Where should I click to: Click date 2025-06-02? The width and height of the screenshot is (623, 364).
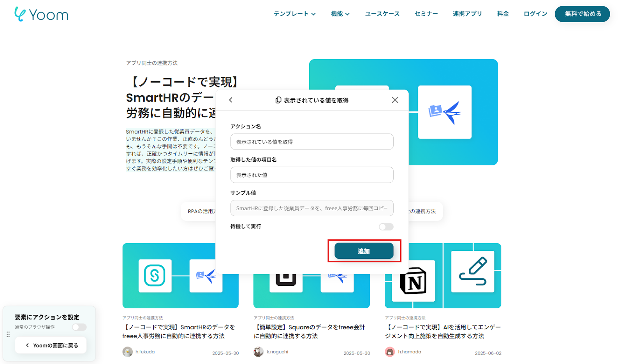[488, 353]
